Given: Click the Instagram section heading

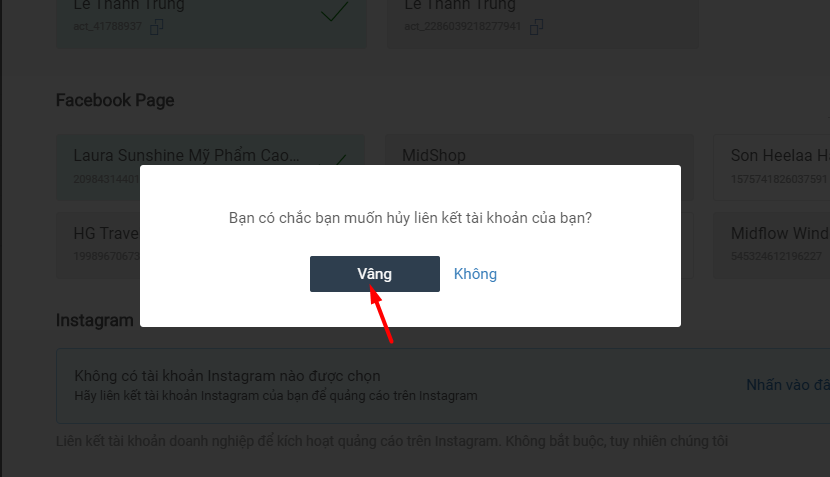Looking at the screenshot, I should pyautogui.click(x=95, y=320).
